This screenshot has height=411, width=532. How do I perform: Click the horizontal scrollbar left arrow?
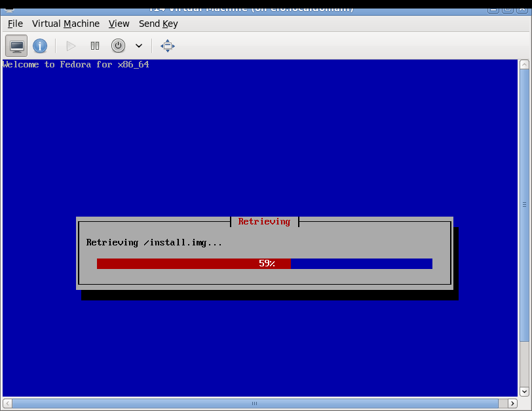coord(7,404)
